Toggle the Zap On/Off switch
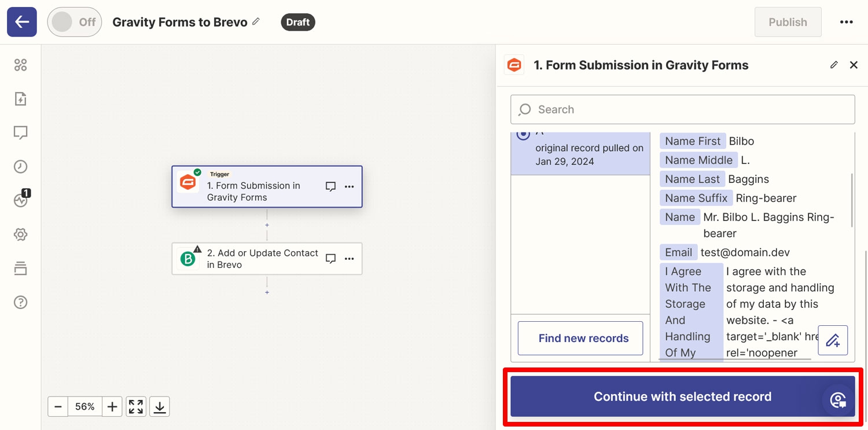 [x=74, y=22]
